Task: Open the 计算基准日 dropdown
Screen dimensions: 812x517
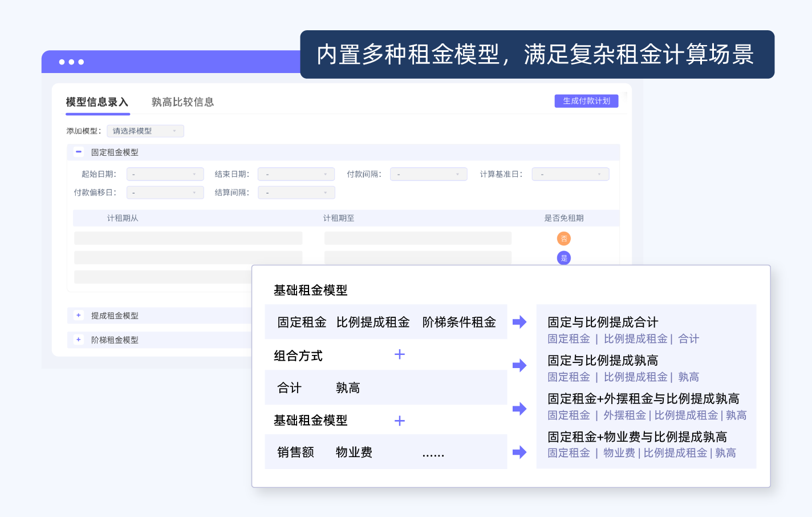Action: tap(571, 174)
